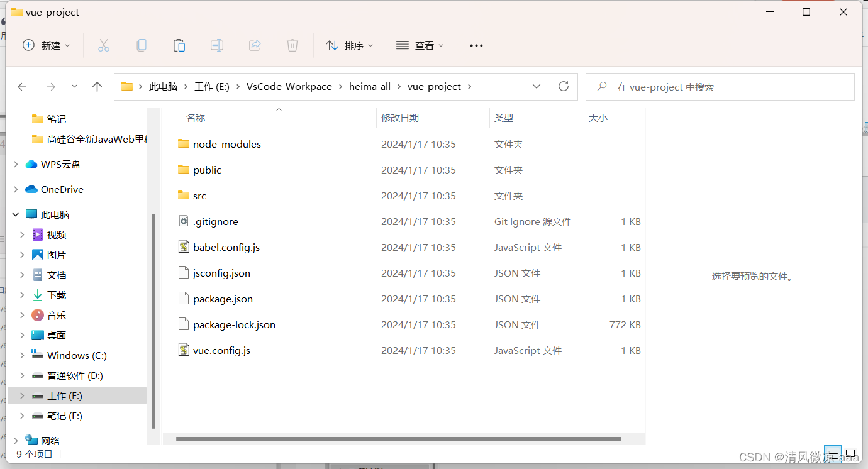The height and width of the screenshot is (469, 868).
Task: Expand the 工作 (E:) drive node
Action: 22,395
